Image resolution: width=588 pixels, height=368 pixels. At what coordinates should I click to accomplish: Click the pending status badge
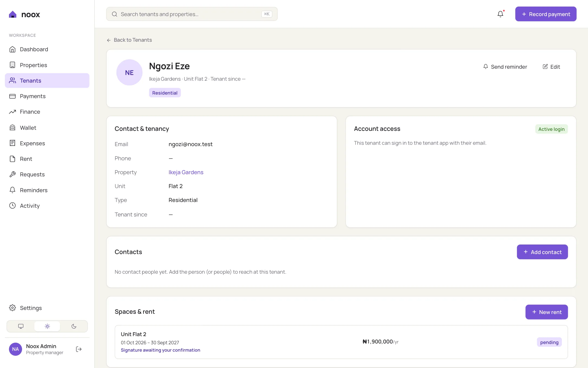click(x=549, y=342)
